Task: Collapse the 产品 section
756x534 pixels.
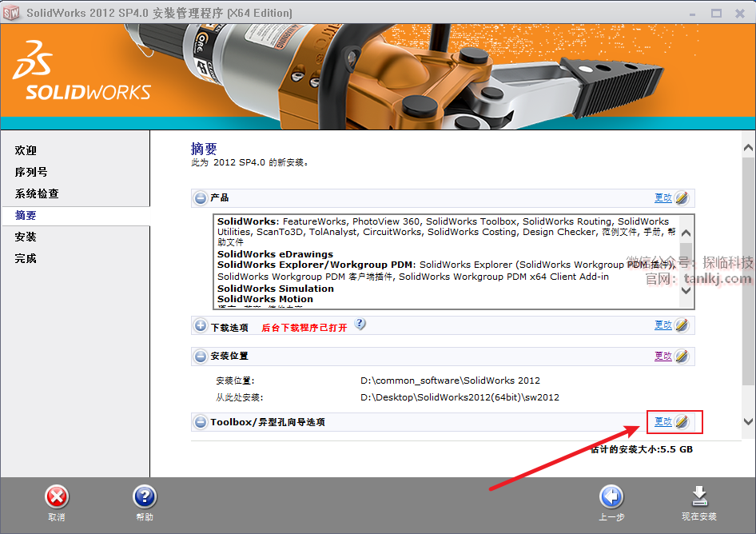Action: coord(201,197)
